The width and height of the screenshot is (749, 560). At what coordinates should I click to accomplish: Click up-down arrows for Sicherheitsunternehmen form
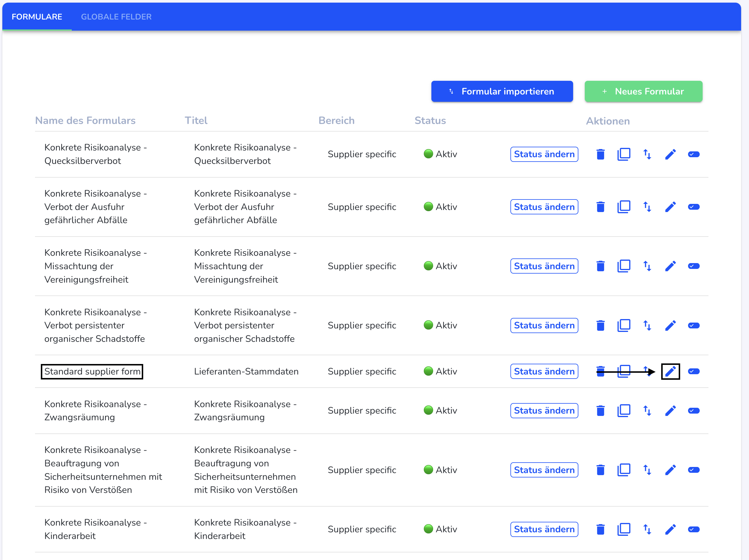[647, 470]
